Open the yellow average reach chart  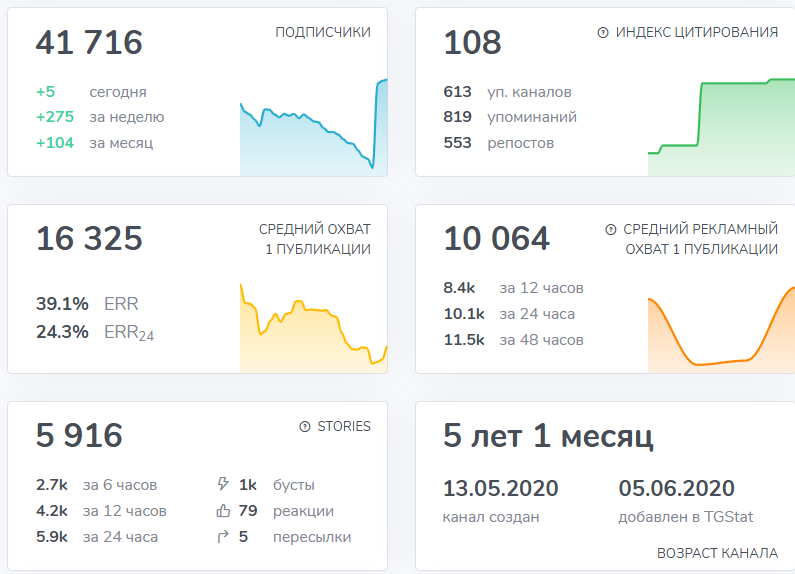[314, 328]
